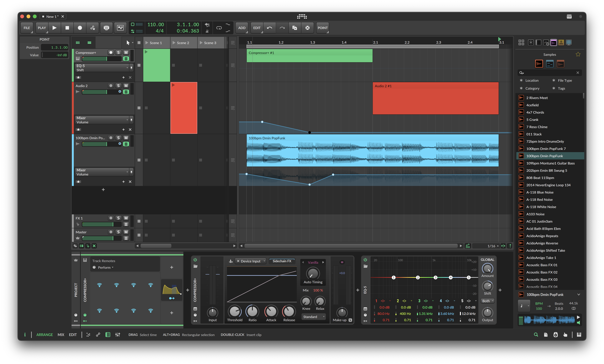Click the undo arrow in toolbar
The width and height of the screenshot is (604, 364).
269,28
